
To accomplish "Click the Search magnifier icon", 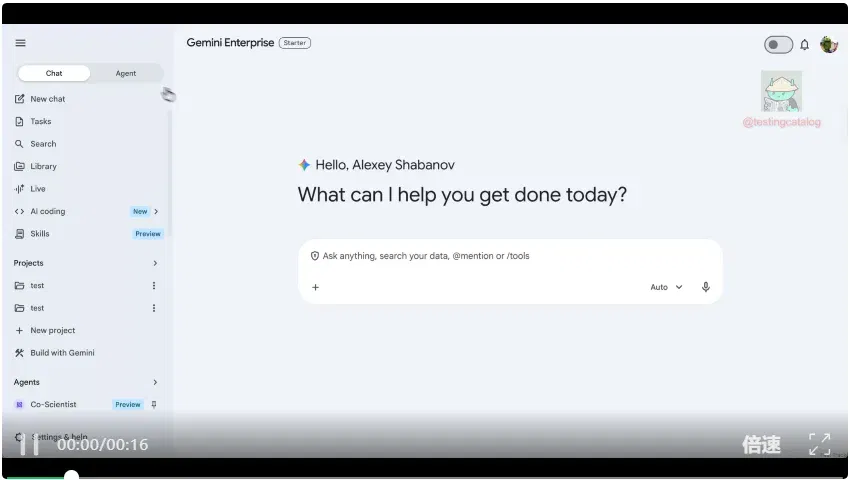I will click(x=20, y=144).
